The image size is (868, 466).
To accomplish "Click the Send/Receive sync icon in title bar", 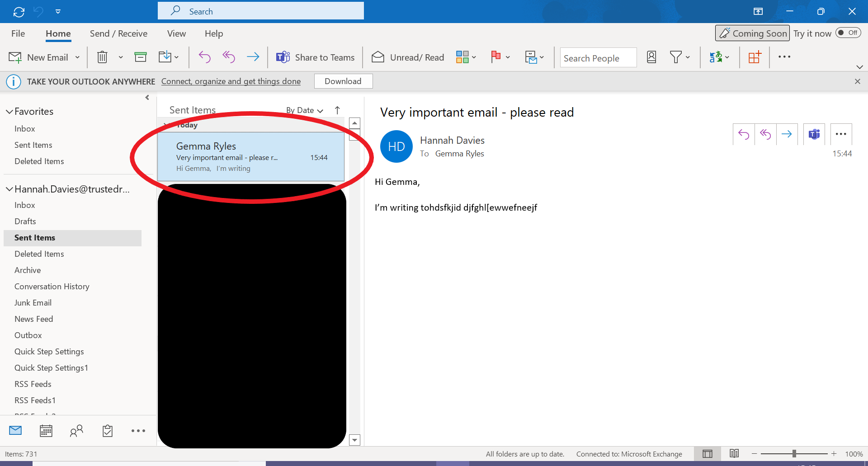I will pyautogui.click(x=19, y=12).
